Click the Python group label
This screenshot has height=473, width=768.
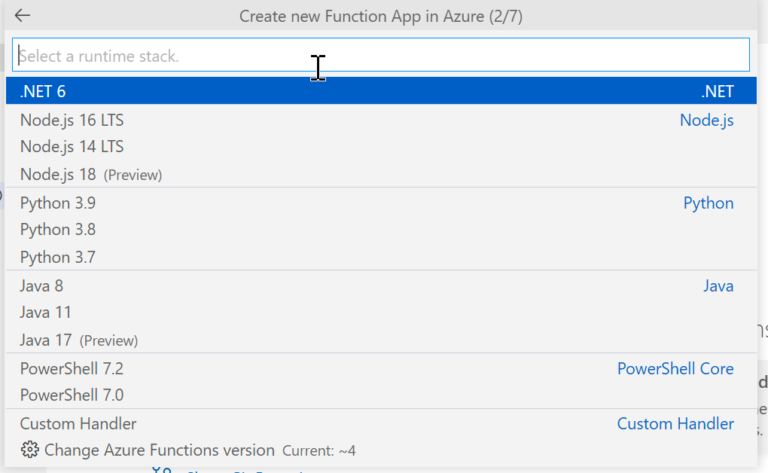click(708, 203)
